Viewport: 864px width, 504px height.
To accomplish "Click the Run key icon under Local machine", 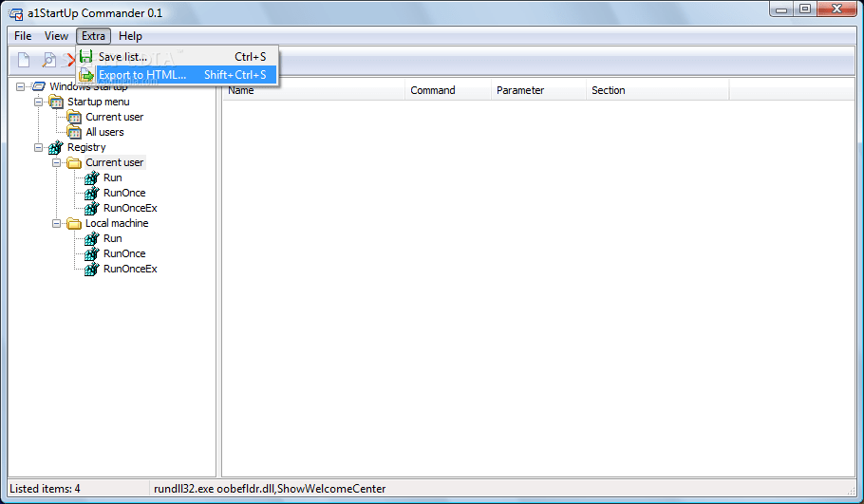I will [x=92, y=238].
